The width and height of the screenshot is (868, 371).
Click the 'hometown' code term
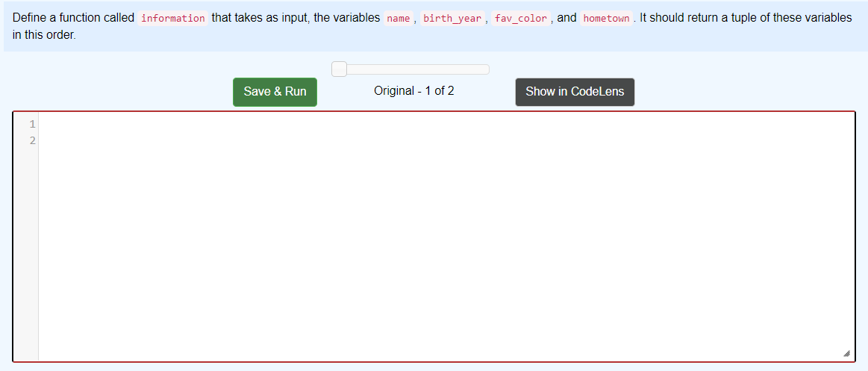(x=607, y=18)
